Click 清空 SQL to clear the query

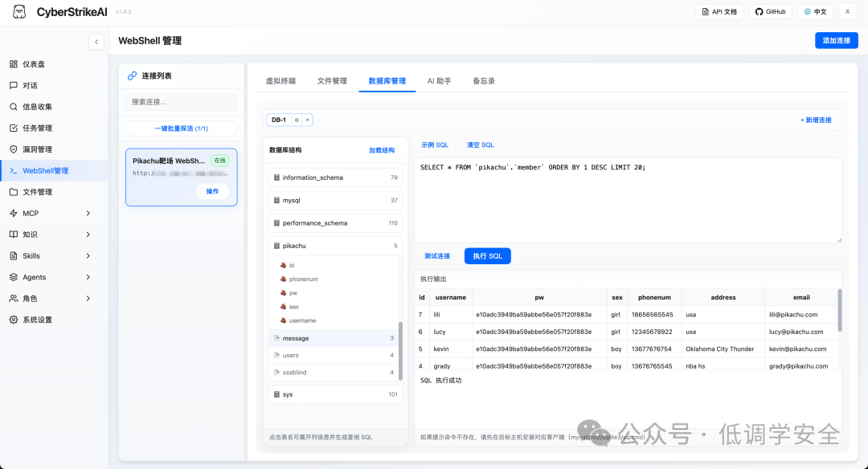point(481,145)
